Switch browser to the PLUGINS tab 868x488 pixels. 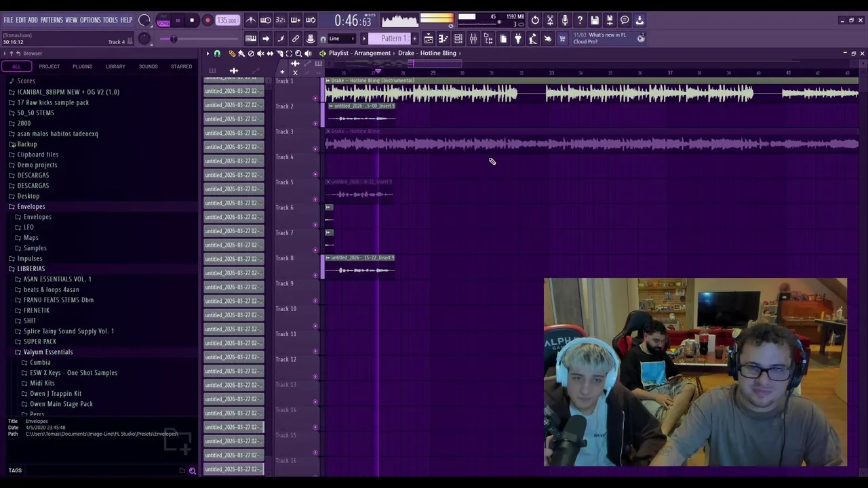pyautogui.click(x=82, y=66)
